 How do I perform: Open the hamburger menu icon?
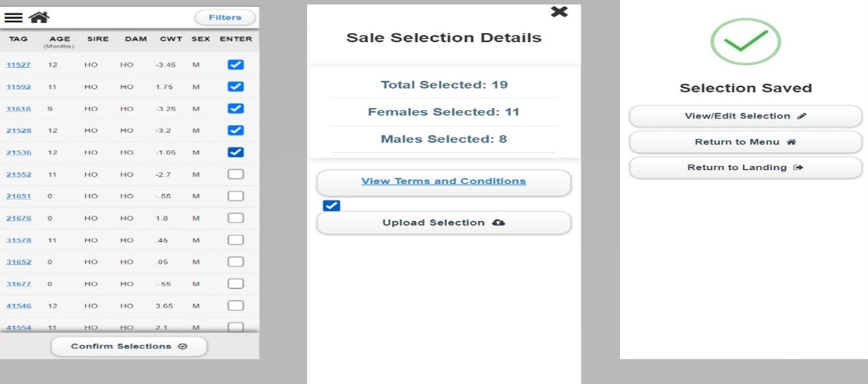pyautogui.click(x=13, y=17)
